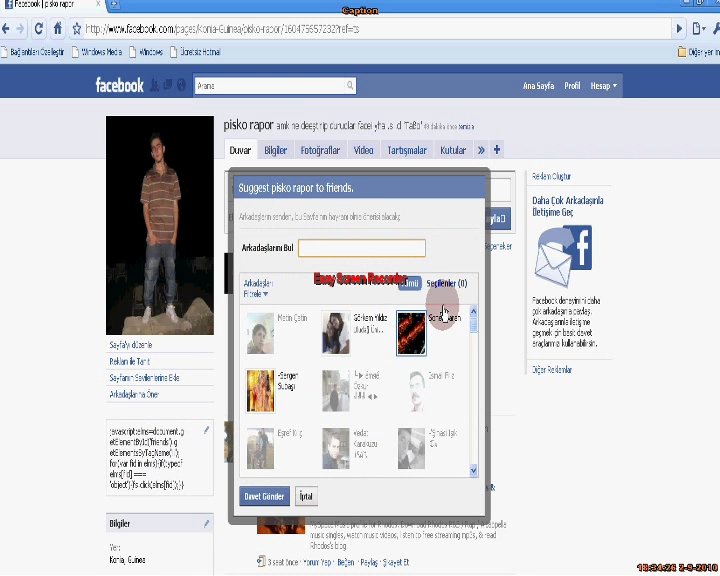Image resolution: width=720 pixels, height=576 pixels.
Task: Open Windows Media bookmark
Action: pos(97,52)
